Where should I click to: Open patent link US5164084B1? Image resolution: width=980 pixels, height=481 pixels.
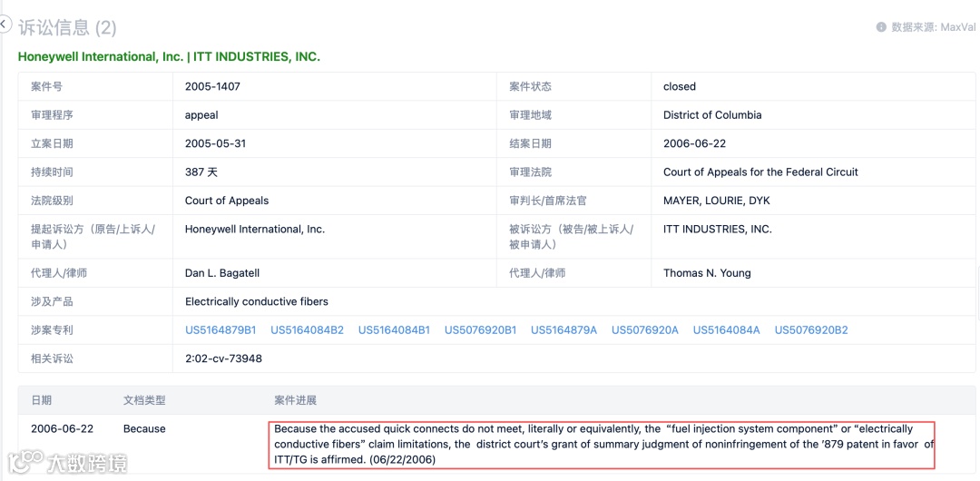pos(394,329)
